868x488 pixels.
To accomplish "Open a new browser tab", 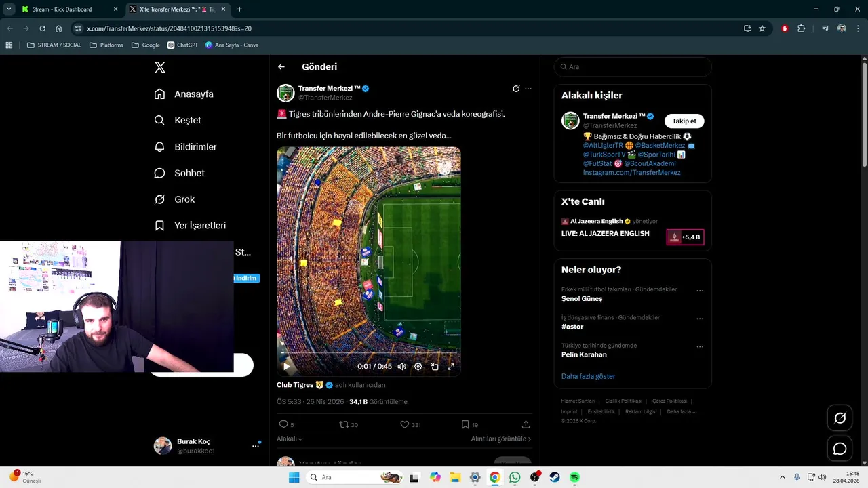I will (239, 9).
